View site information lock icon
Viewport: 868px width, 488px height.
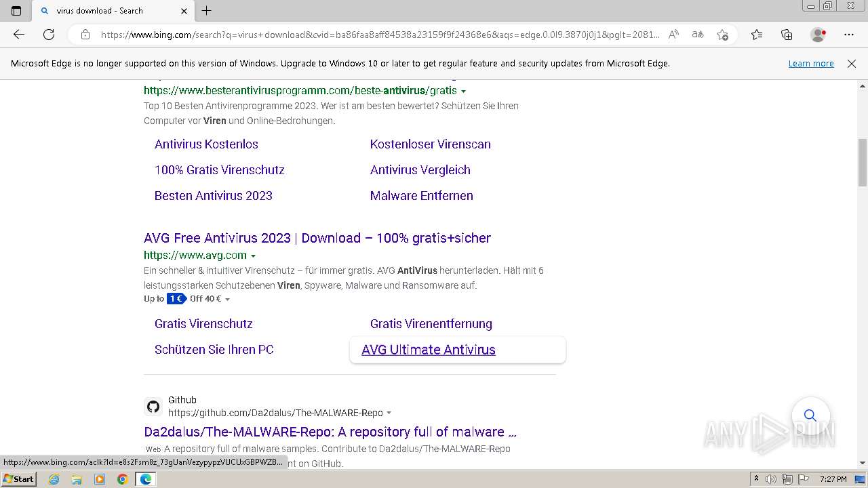[85, 35]
